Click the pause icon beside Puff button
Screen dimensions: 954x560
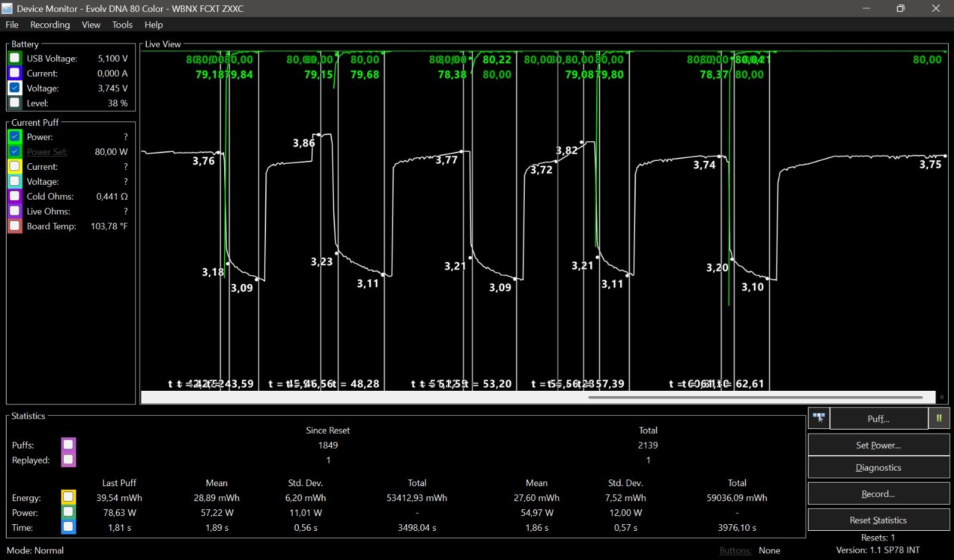[x=938, y=418]
